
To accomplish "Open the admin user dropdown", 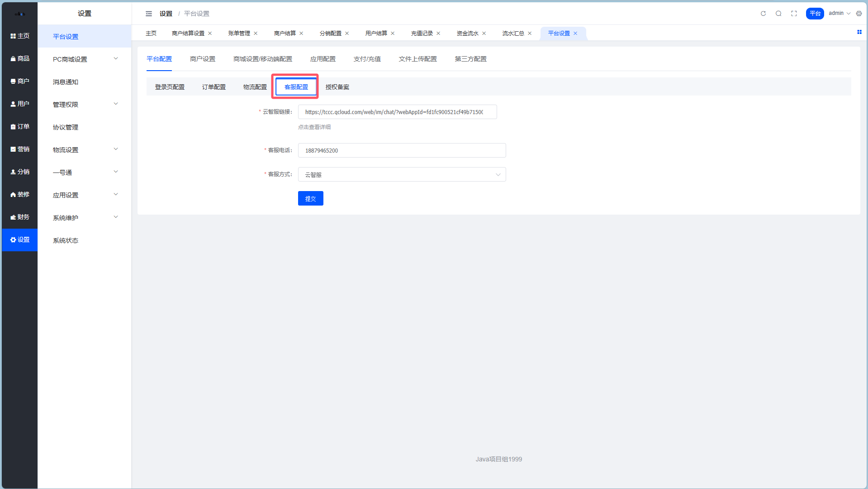I will [839, 14].
